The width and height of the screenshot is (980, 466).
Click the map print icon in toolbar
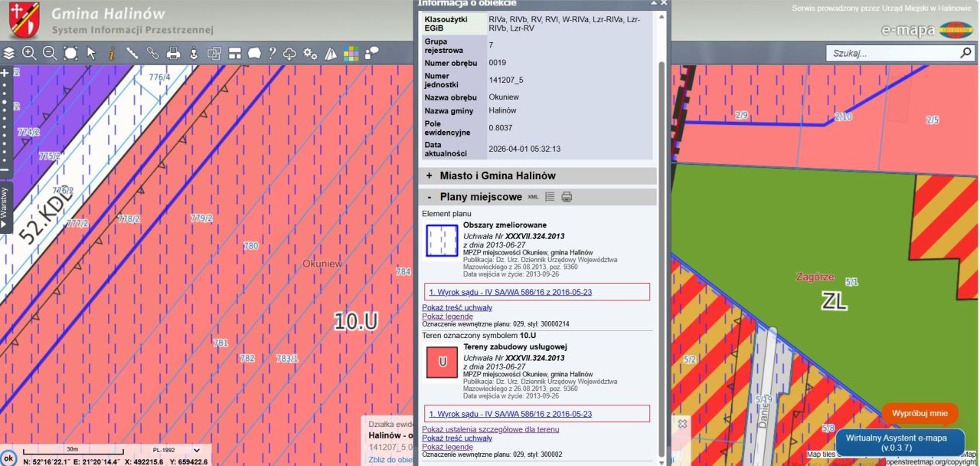pyautogui.click(x=173, y=53)
